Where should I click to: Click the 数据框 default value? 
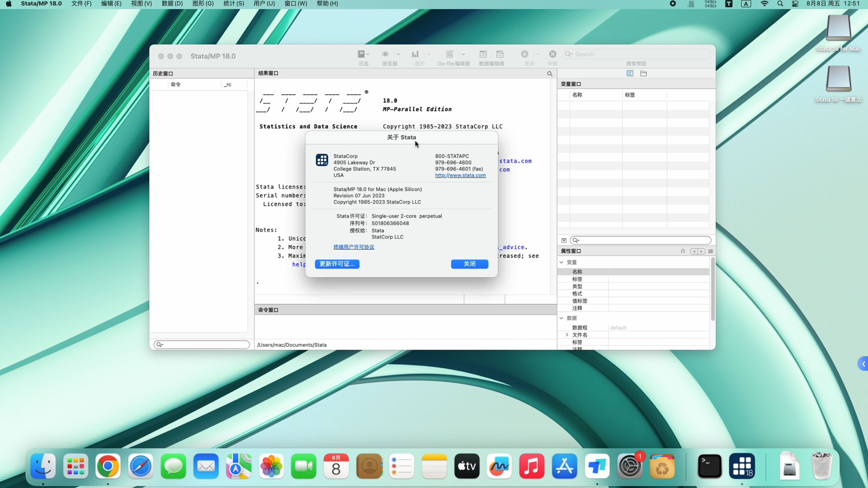[x=618, y=328]
